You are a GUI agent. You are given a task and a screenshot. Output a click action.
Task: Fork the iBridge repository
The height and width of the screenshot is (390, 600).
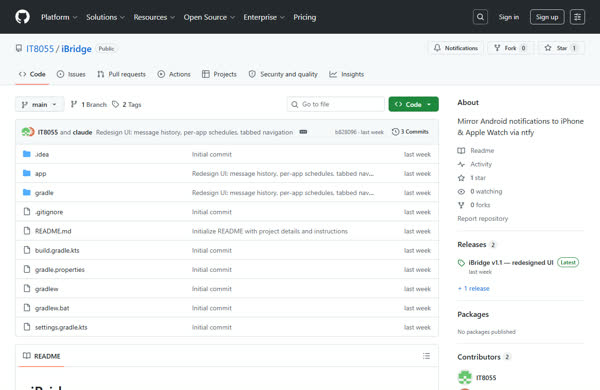tap(510, 48)
